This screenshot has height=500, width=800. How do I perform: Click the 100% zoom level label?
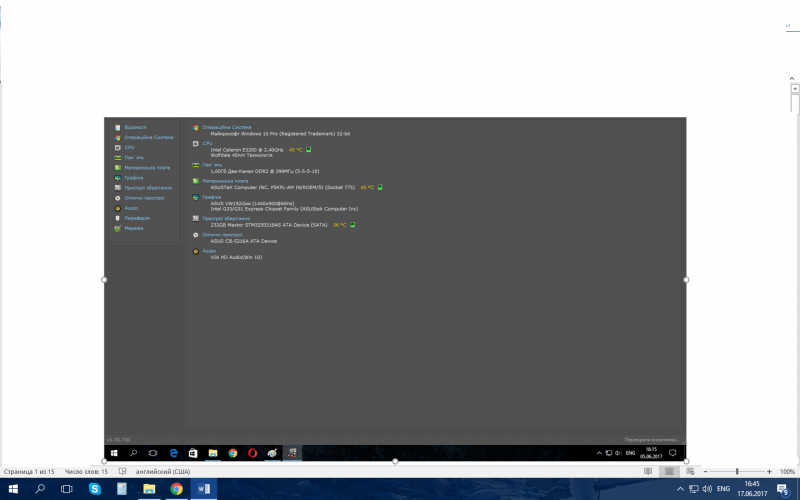787,471
